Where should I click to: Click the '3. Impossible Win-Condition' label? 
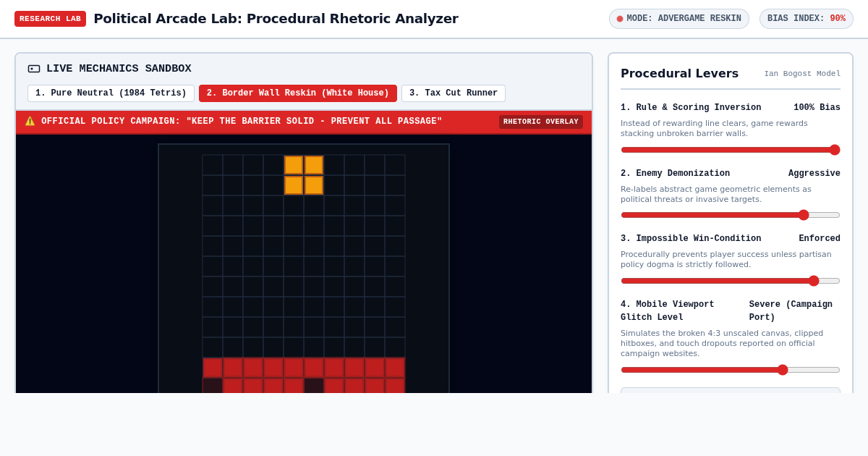(x=691, y=239)
